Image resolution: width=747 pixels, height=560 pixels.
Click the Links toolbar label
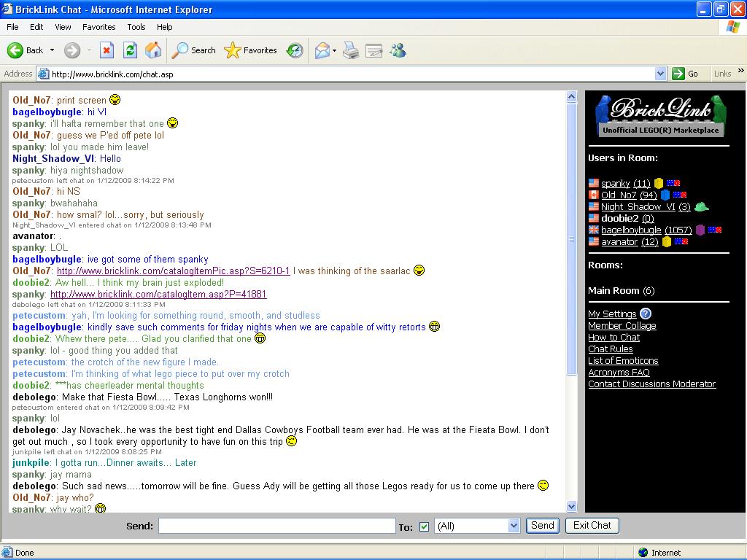click(x=722, y=74)
